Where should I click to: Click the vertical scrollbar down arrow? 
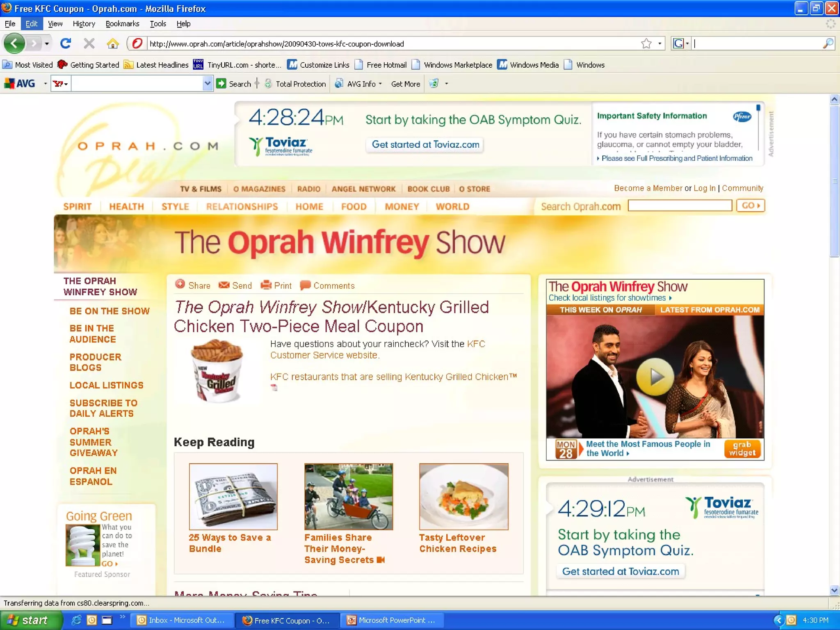834,591
